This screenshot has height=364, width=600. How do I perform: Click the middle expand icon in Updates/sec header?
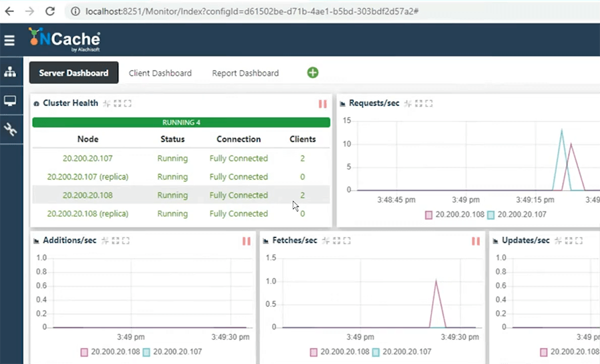click(x=569, y=241)
